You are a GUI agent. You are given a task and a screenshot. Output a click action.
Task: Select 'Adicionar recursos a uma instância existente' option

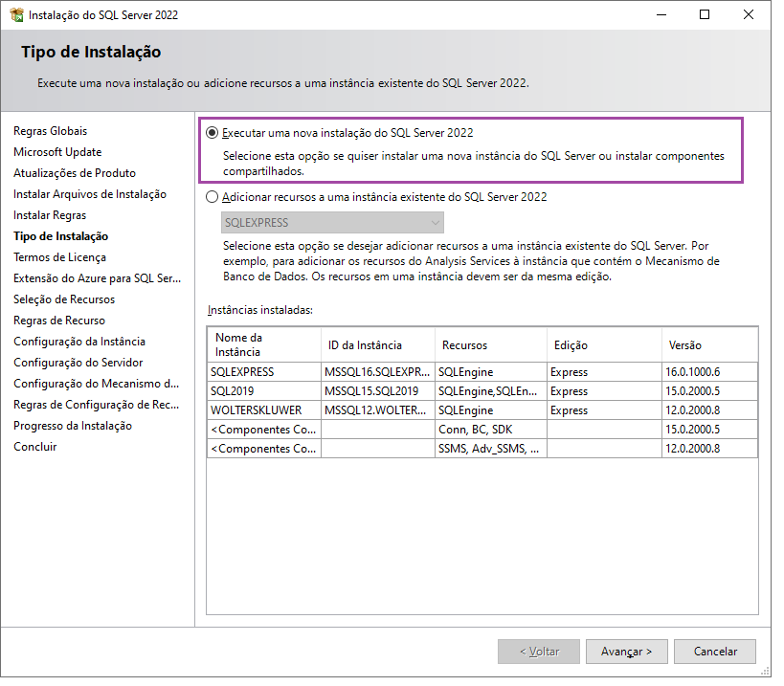point(212,197)
